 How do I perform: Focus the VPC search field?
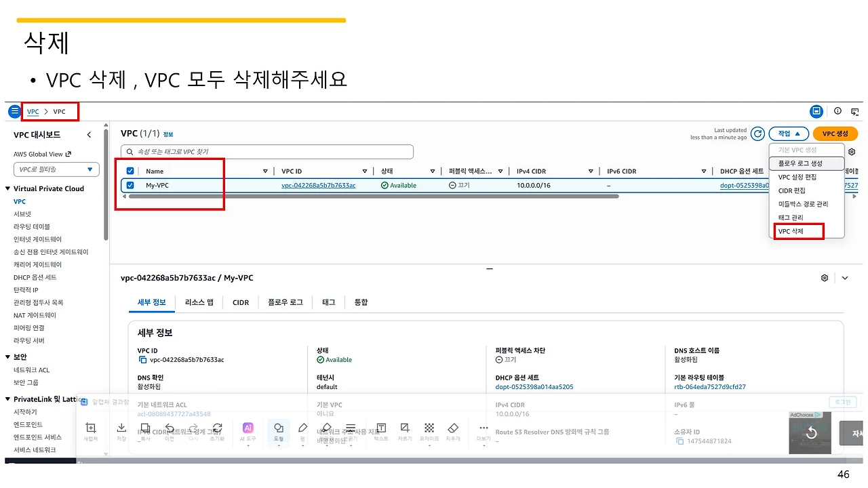tap(267, 152)
